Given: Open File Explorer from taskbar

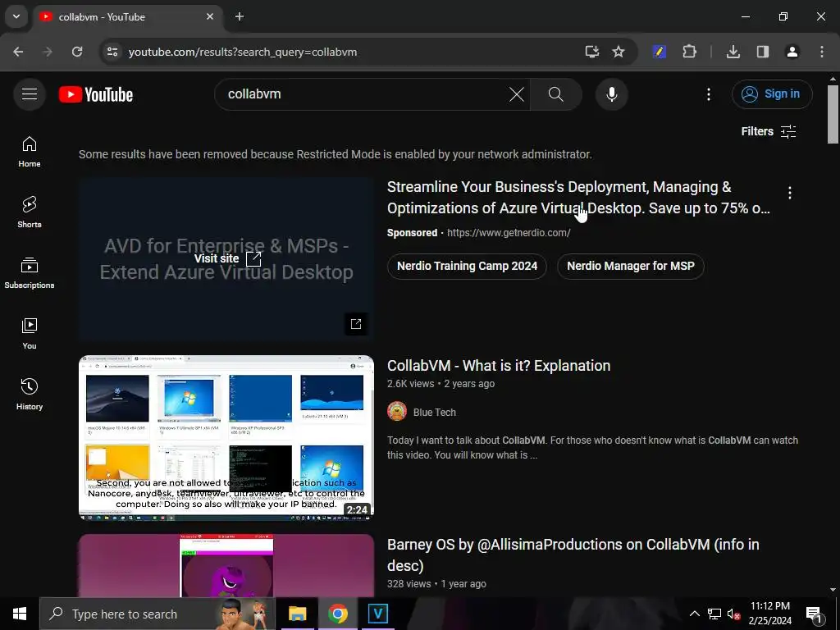Looking at the screenshot, I should (297, 614).
